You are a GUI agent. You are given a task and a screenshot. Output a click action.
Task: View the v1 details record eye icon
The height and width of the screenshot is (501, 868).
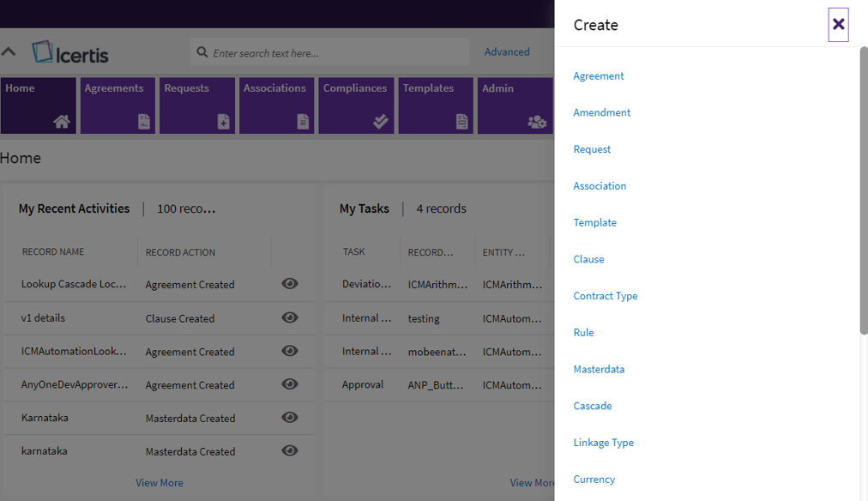point(290,317)
